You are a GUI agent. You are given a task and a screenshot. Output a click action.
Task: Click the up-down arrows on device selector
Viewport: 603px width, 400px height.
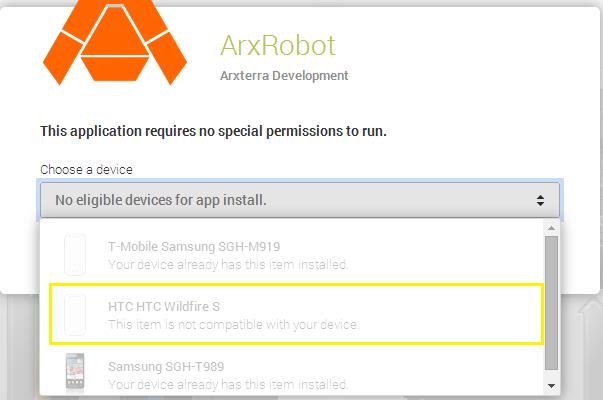540,200
